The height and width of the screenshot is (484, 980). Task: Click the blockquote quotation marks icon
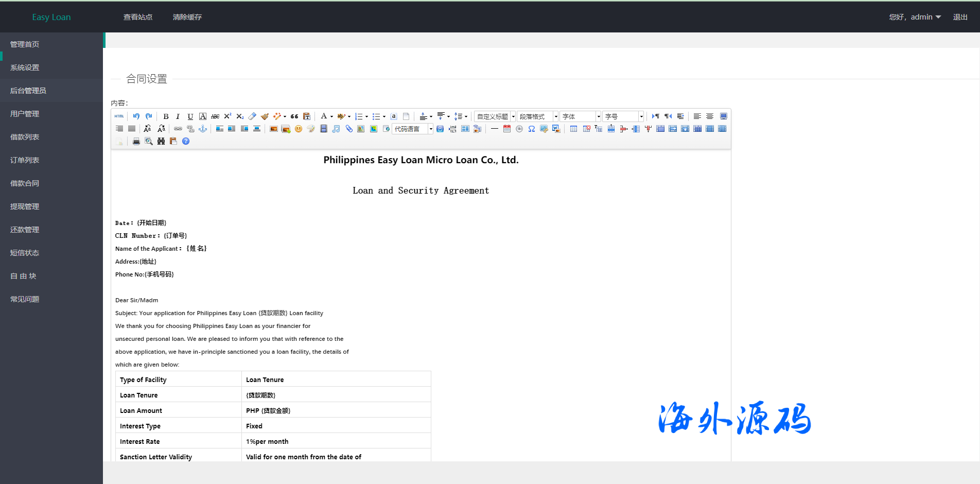point(294,116)
